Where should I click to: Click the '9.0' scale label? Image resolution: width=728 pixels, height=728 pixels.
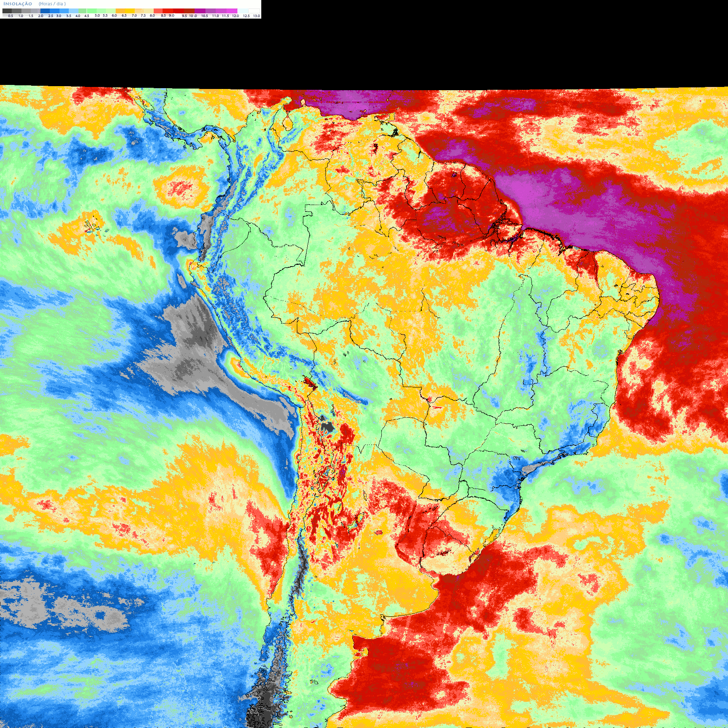click(171, 15)
